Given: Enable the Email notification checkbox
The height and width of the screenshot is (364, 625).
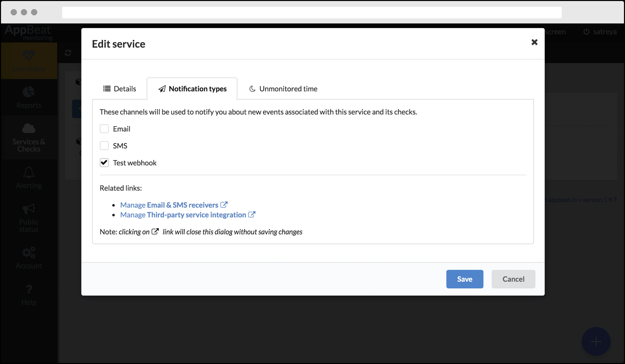Looking at the screenshot, I should point(104,129).
